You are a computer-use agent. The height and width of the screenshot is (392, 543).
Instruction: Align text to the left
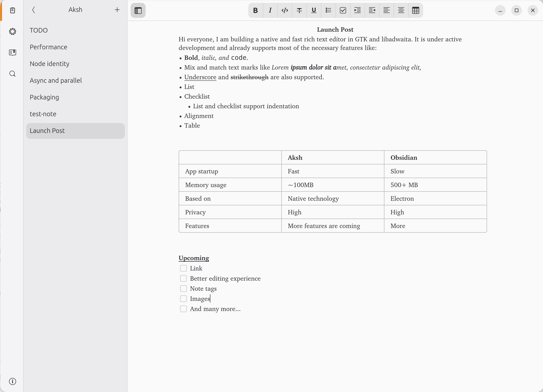click(386, 10)
